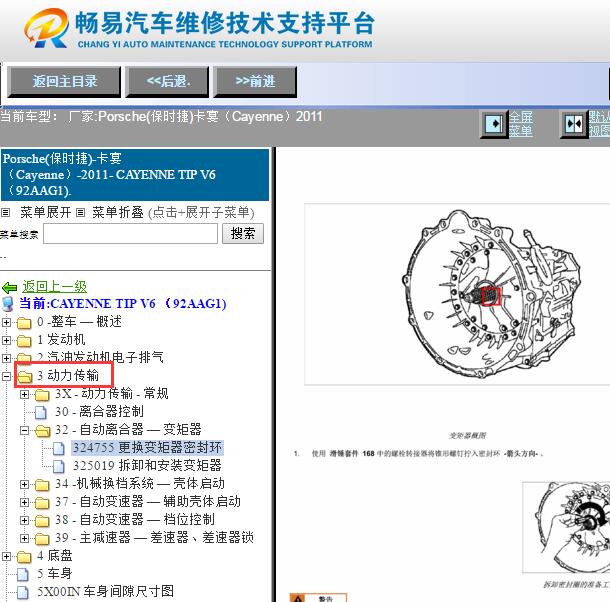Expand the 3X-动力传输-常规 node
Screen dimensions: 610x602
[x=24, y=394]
